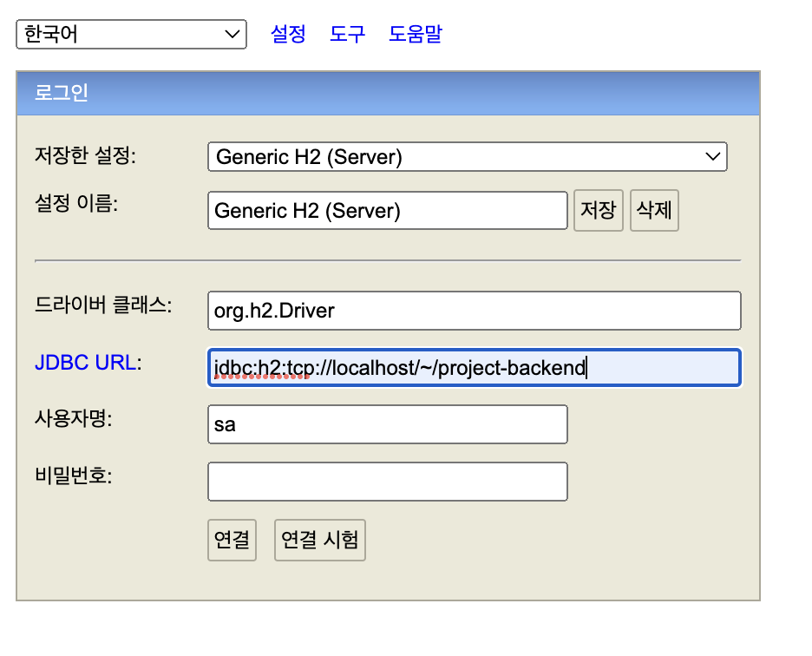Focus the 드라이버 클래스 input field
Screen dimensions: 812x656
tap(475, 311)
